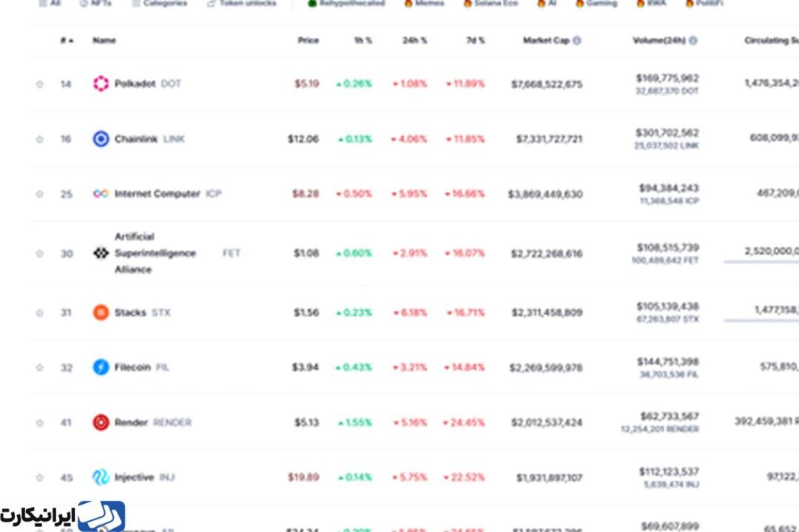Toggle the watchlist star for Chainlink
This screenshot has width=799, height=532.
(x=40, y=139)
